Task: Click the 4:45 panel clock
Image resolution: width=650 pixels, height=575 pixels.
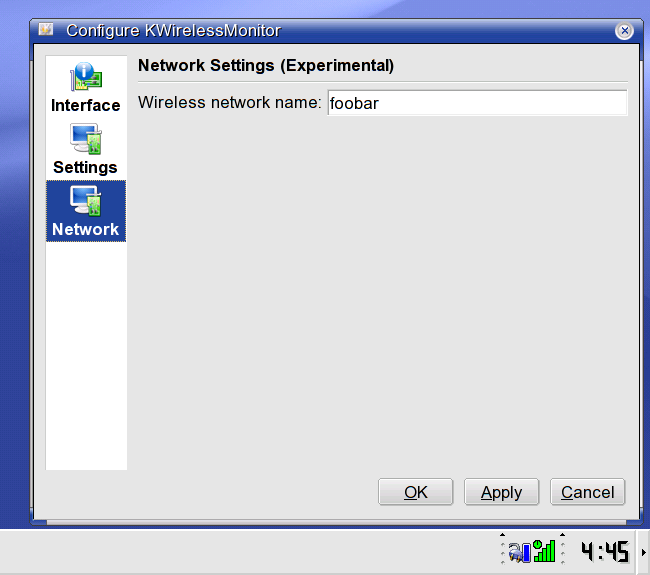Action: 605,552
